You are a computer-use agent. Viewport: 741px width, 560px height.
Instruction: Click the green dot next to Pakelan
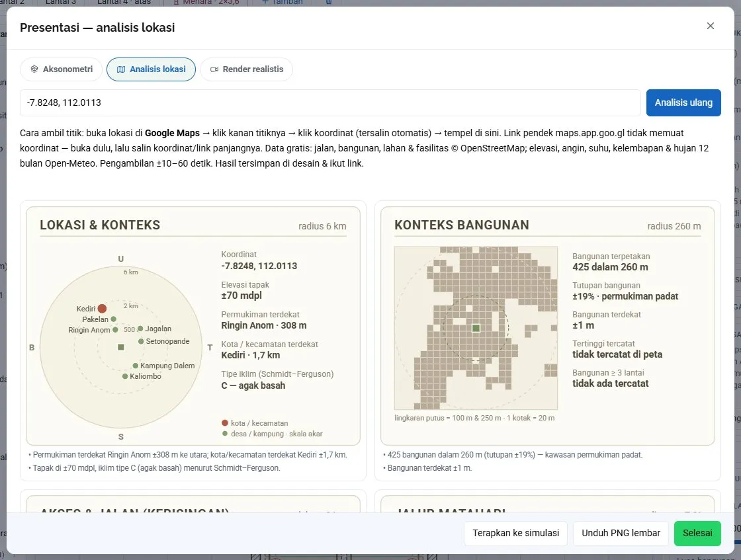coord(113,319)
